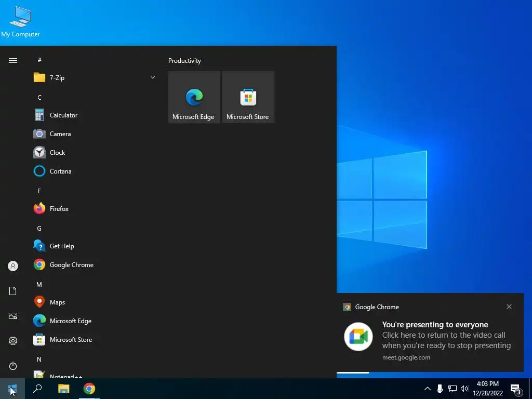Click the Power button in Start sidebar
The image size is (532, 399).
coord(13,366)
